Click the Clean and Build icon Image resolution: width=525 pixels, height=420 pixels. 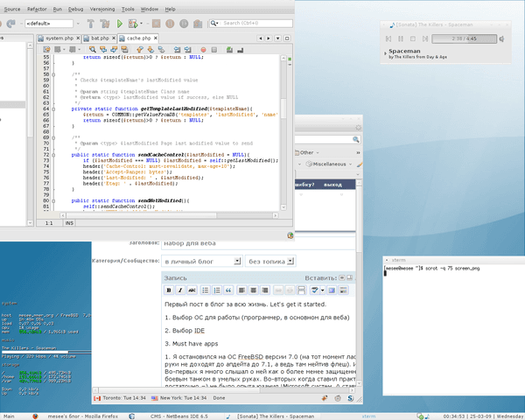[x=105, y=24]
